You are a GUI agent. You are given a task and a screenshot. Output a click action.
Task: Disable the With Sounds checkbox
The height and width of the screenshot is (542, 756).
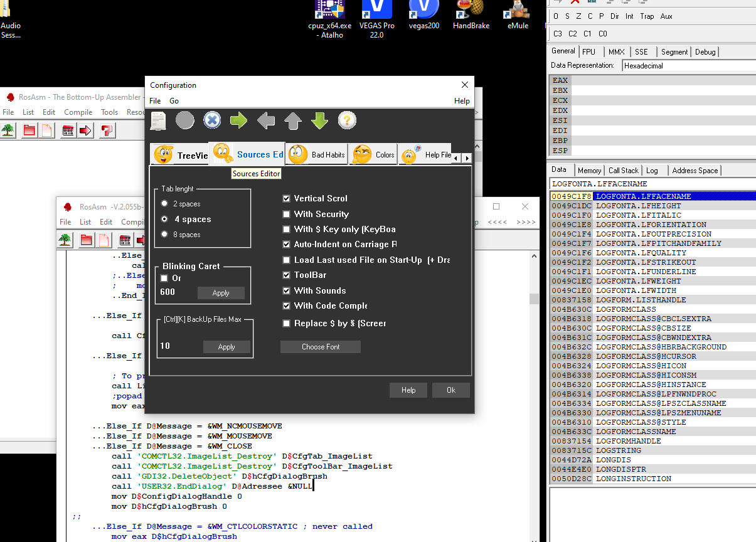[287, 290]
